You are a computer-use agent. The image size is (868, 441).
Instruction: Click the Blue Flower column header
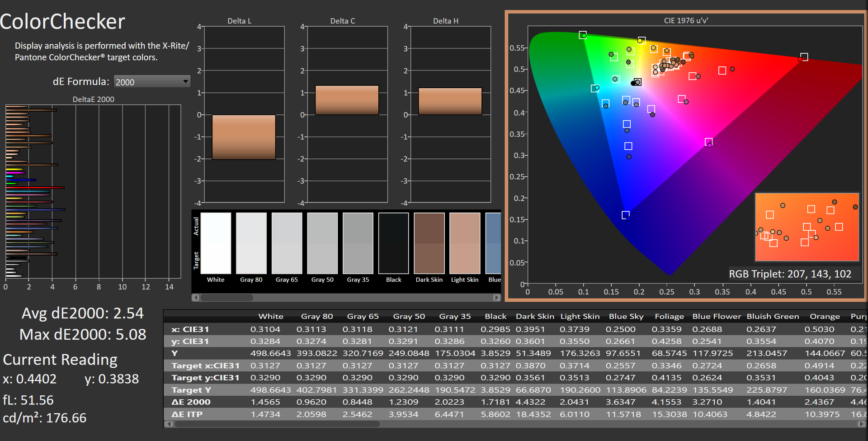click(717, 317)
